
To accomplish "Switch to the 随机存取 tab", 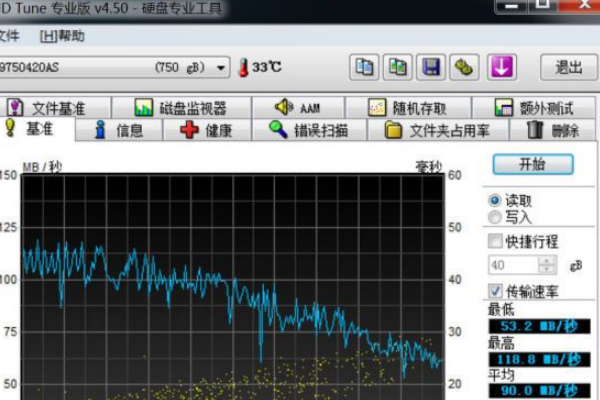I will point(408,108).
